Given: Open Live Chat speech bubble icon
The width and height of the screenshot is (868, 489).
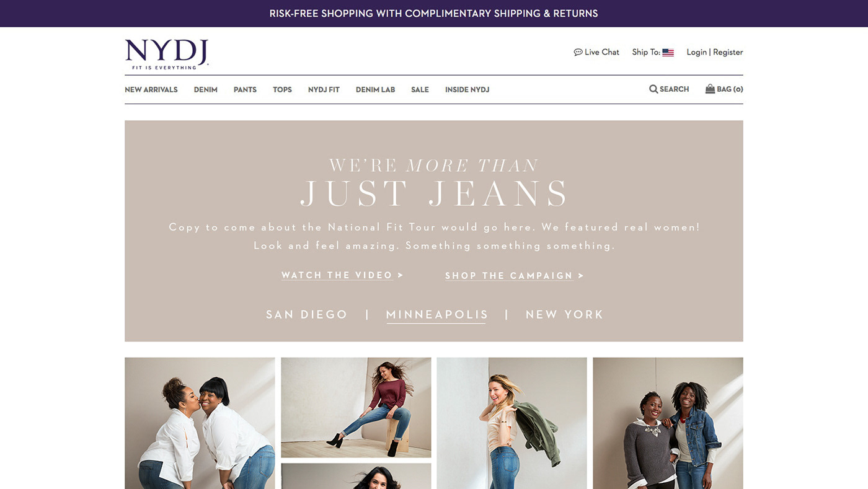Looking at the screenshot, I should (578, 52).
